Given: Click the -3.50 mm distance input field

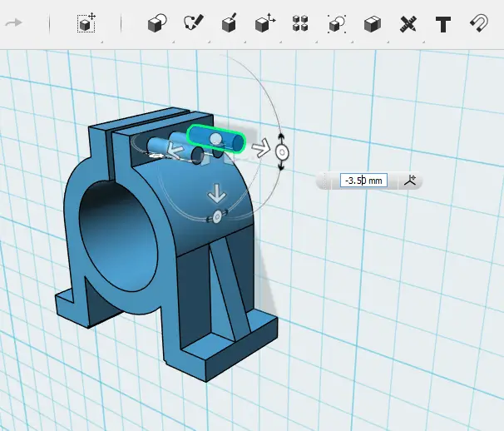Looking at the screenshot, I should pos(363,181).
